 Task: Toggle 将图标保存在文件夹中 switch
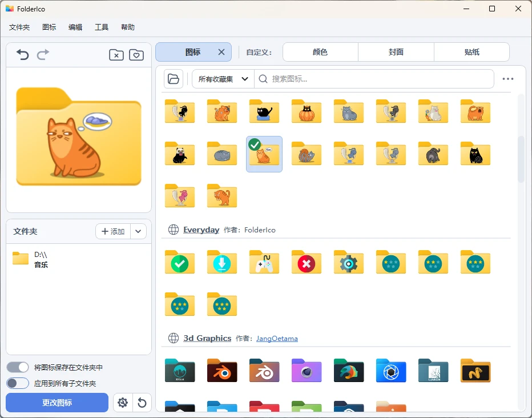18,367
